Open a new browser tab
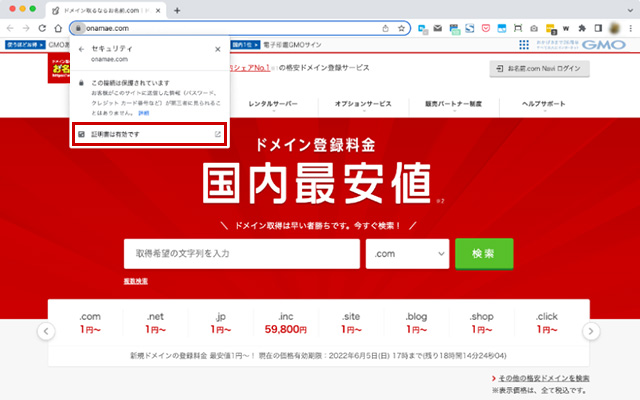Screen dimensions: 640x400 177,11
